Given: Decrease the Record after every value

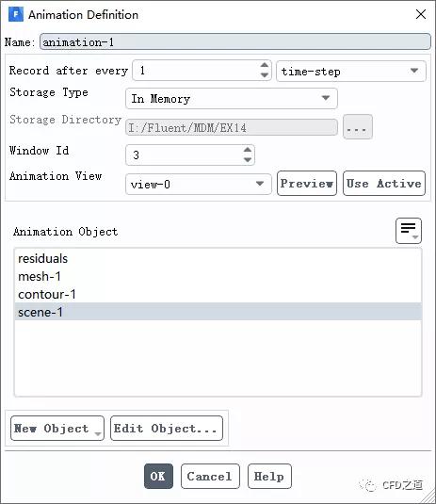Looking at the screenshot, I should [x=264, y=75].
